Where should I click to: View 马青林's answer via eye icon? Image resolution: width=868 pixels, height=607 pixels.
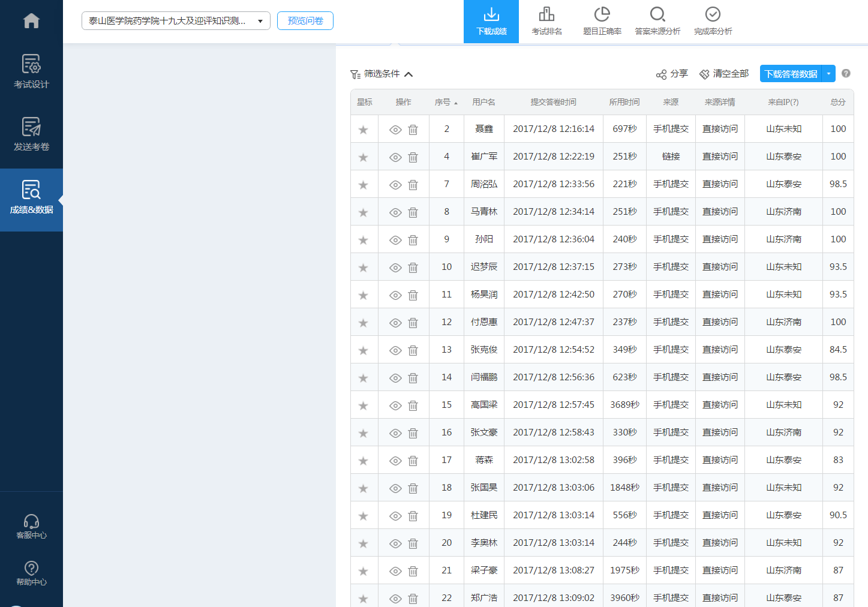pyautogui.click(x=395, y=212)
